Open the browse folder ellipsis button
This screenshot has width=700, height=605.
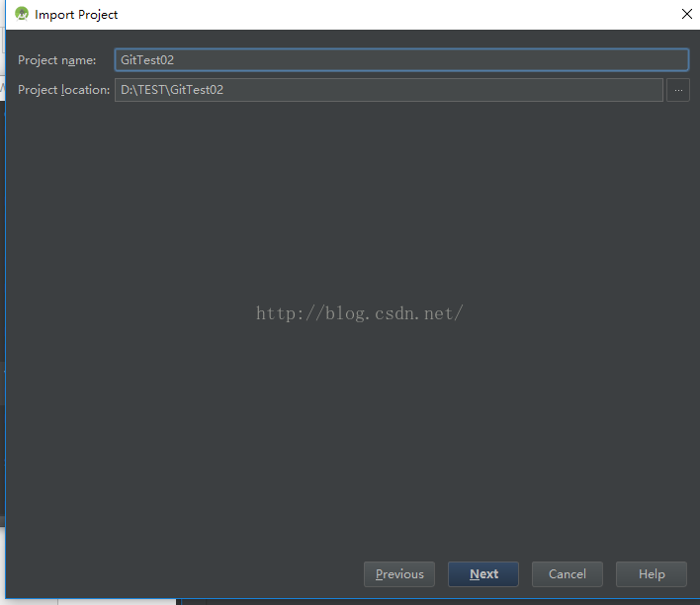click(678, 90)
